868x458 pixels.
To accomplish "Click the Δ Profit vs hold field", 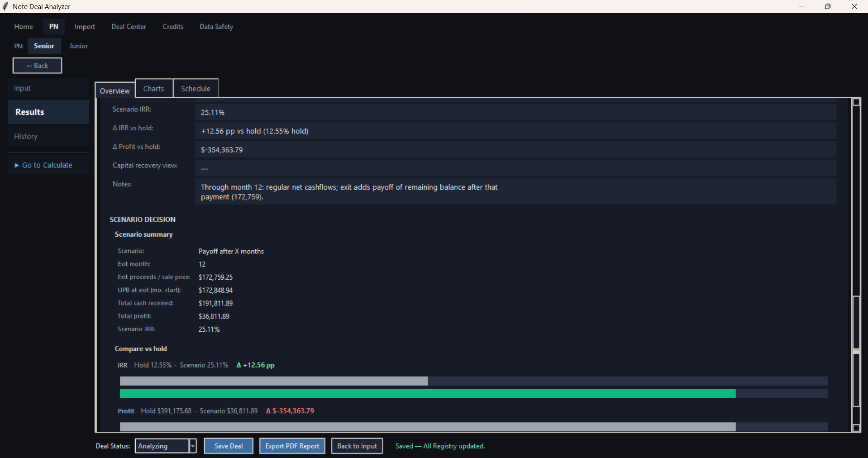I will click(515, 149).
